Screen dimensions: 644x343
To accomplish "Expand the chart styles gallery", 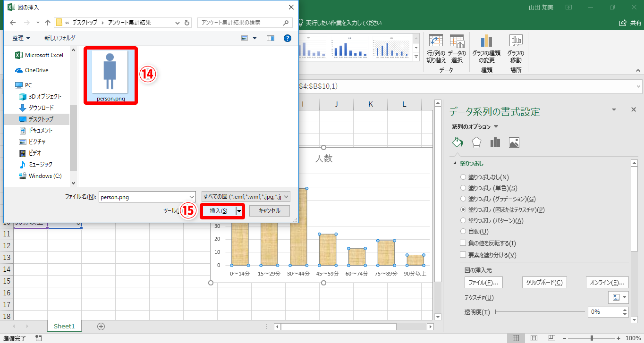I will click(416, 57).
